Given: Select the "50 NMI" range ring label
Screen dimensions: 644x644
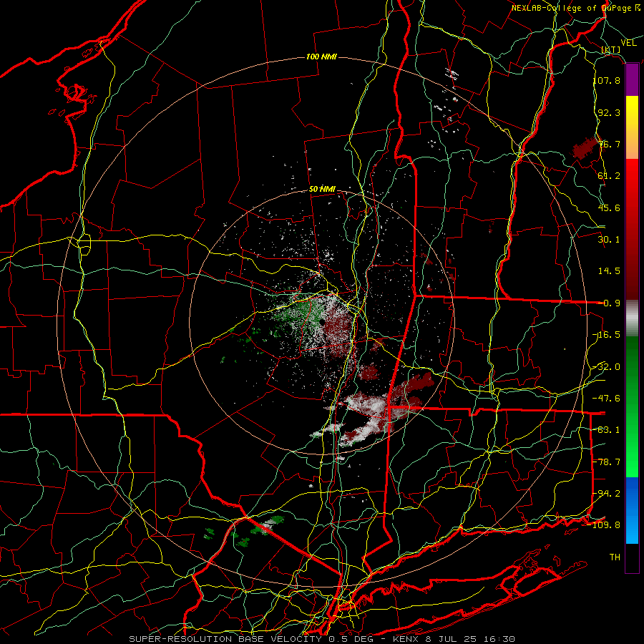Looking at the screenshot, I should point(322,189).
